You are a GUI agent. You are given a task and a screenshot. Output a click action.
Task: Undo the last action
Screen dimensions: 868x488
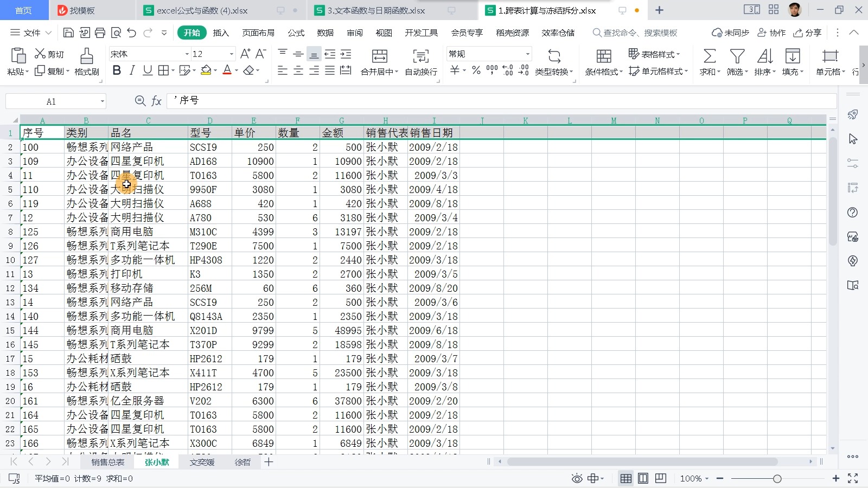[131, 33]
